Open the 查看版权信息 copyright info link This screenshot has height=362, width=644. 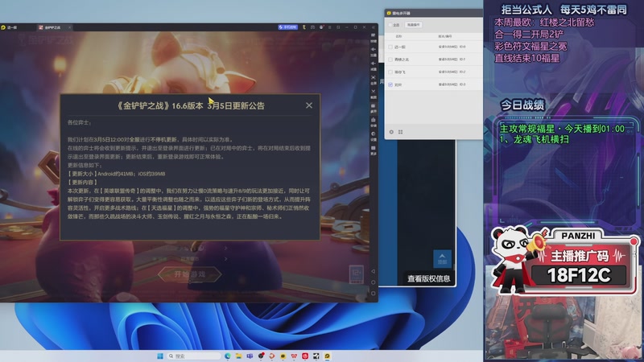pos(428,278)
